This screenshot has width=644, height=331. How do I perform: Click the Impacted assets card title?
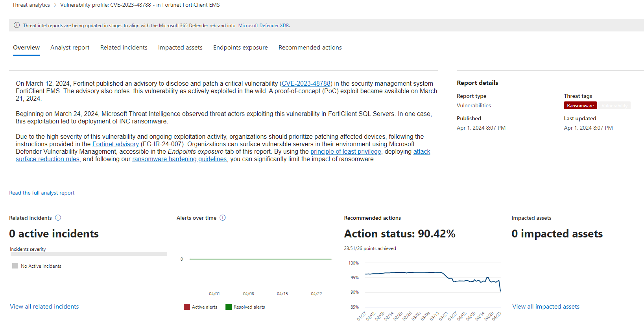531,218
